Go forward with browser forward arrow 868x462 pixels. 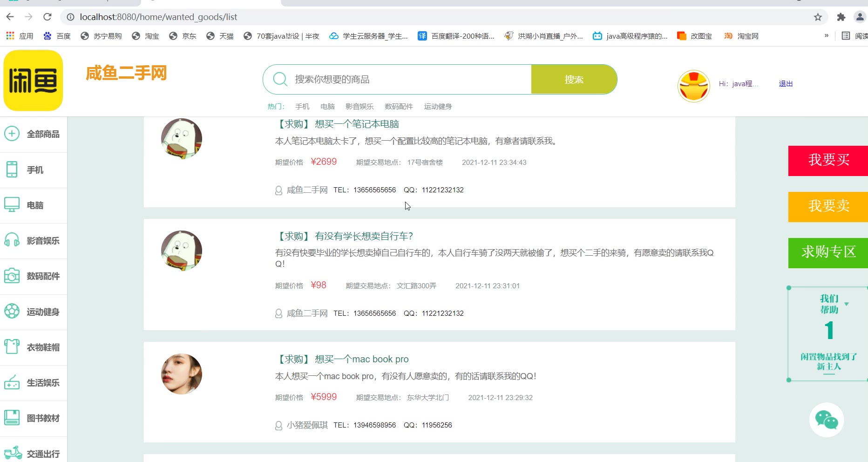(29, 17)
